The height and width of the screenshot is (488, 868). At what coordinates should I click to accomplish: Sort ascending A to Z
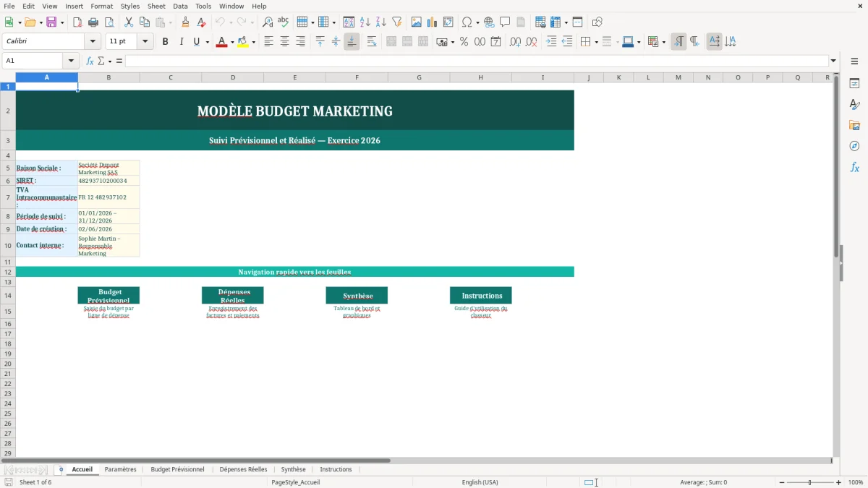coord(365,22)
